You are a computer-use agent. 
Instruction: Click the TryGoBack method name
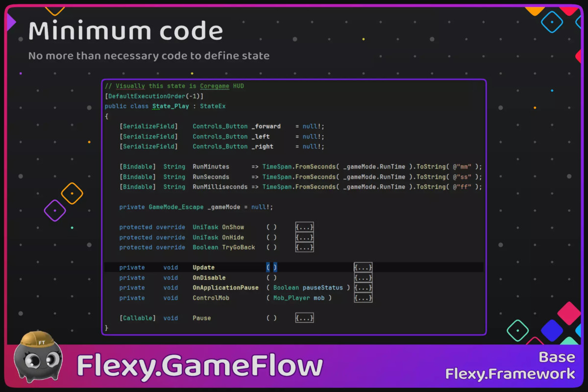(239, 247)
